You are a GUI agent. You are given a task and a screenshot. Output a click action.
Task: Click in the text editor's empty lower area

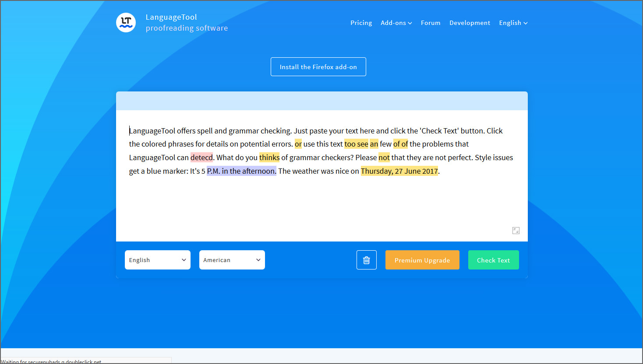[x=322, y=208]
